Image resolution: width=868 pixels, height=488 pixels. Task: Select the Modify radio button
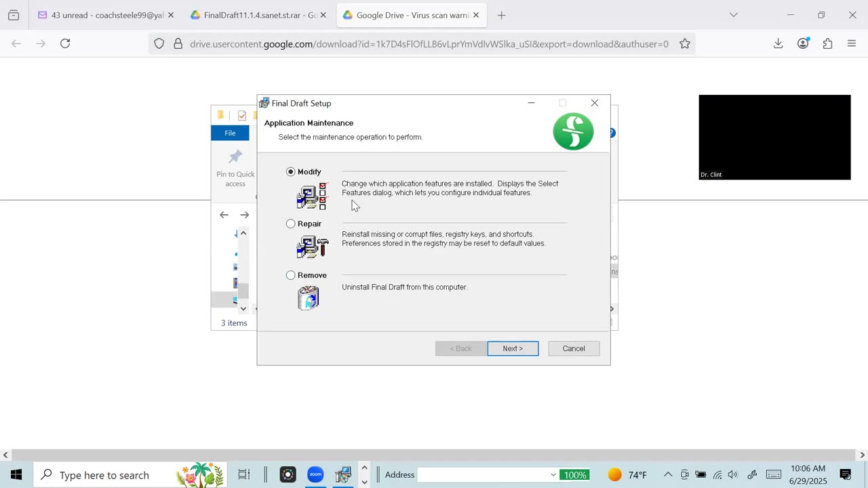pos(291,172)
